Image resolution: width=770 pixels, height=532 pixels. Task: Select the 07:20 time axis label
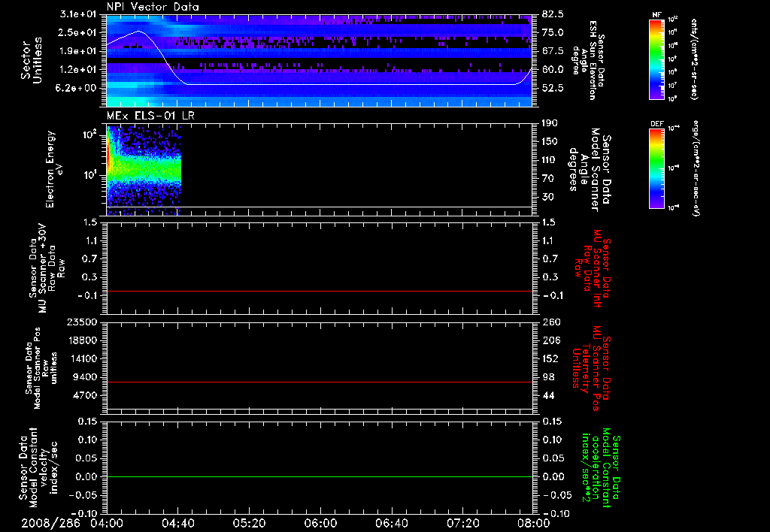click(x=462, y=523)
